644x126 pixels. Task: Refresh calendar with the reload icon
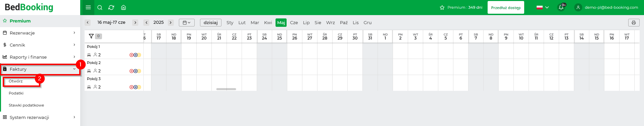(111, 7)
